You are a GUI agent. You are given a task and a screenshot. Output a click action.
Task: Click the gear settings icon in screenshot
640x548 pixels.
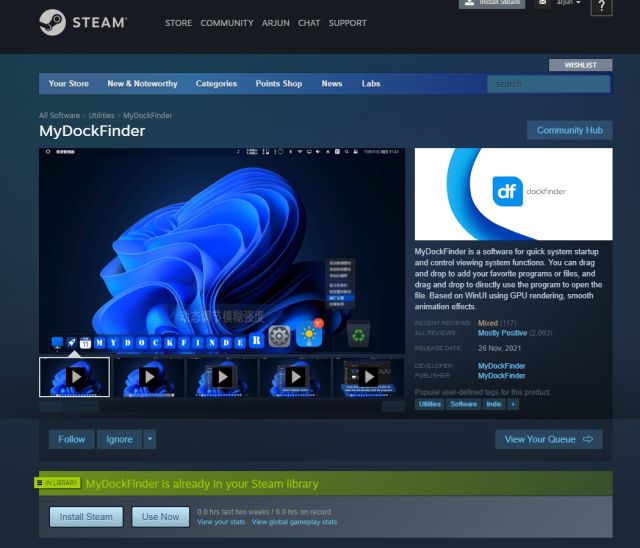click(x=279, y=336)
